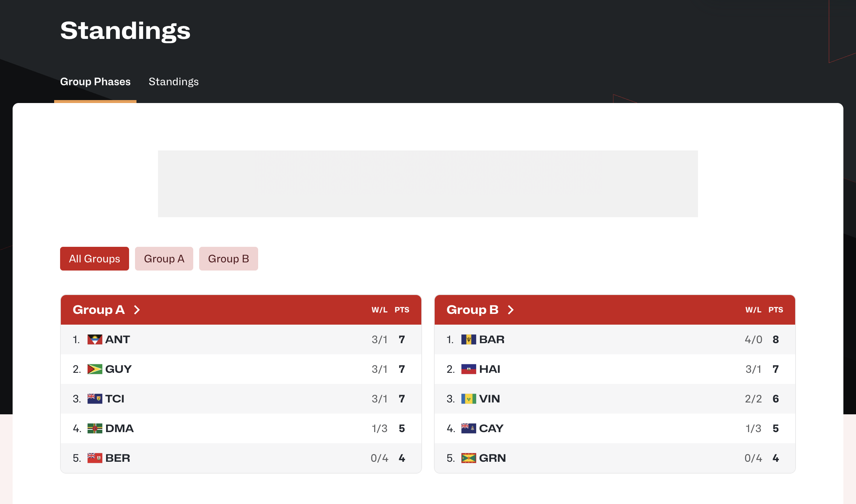Click the BER team name
This screenshot has height=504, width=856.
118,458
